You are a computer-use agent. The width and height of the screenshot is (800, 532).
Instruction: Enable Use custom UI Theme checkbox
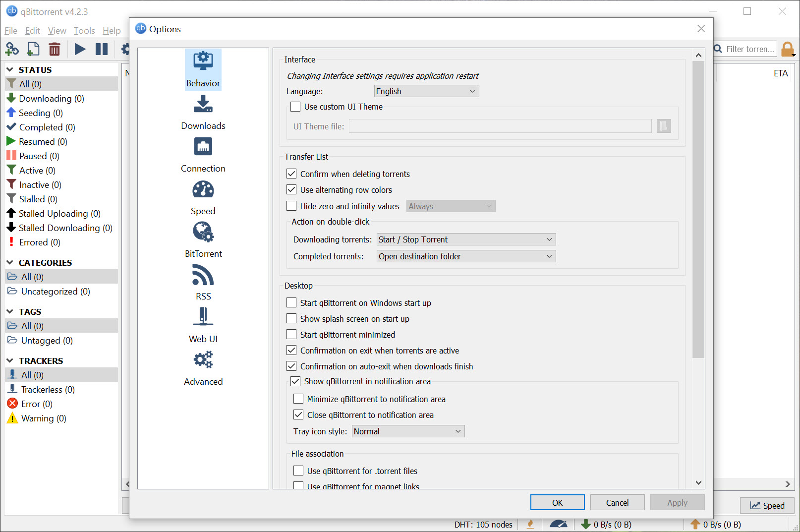tap(295, 107)
